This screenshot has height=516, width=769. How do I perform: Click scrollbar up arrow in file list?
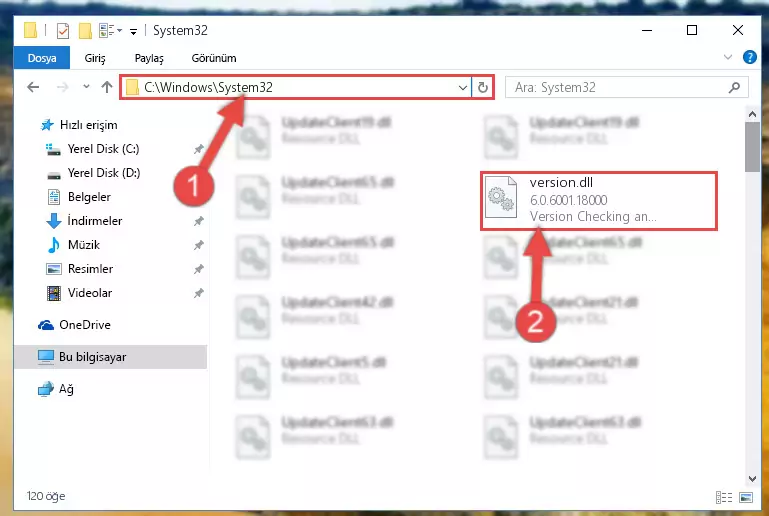pyautogui.click(x=752, y=114)
